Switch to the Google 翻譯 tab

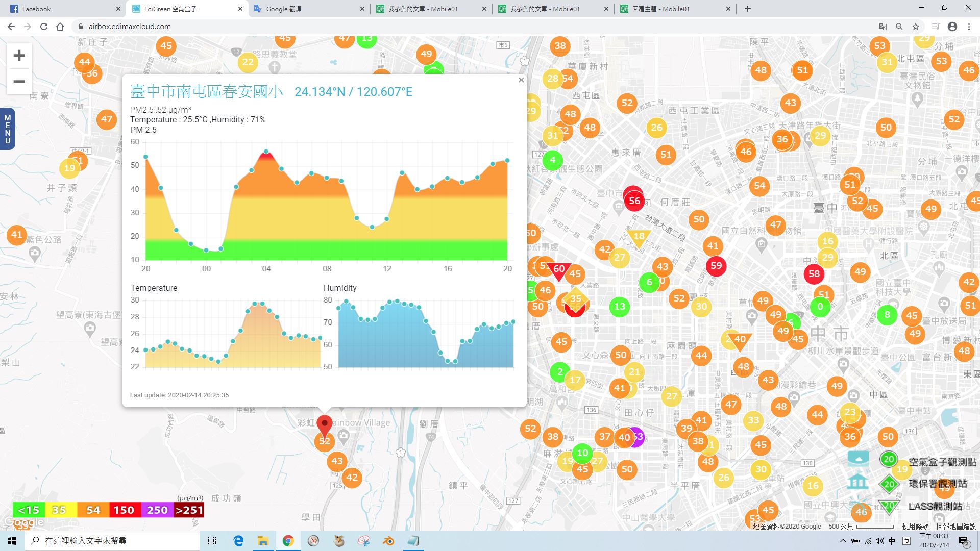pos(309,9)
